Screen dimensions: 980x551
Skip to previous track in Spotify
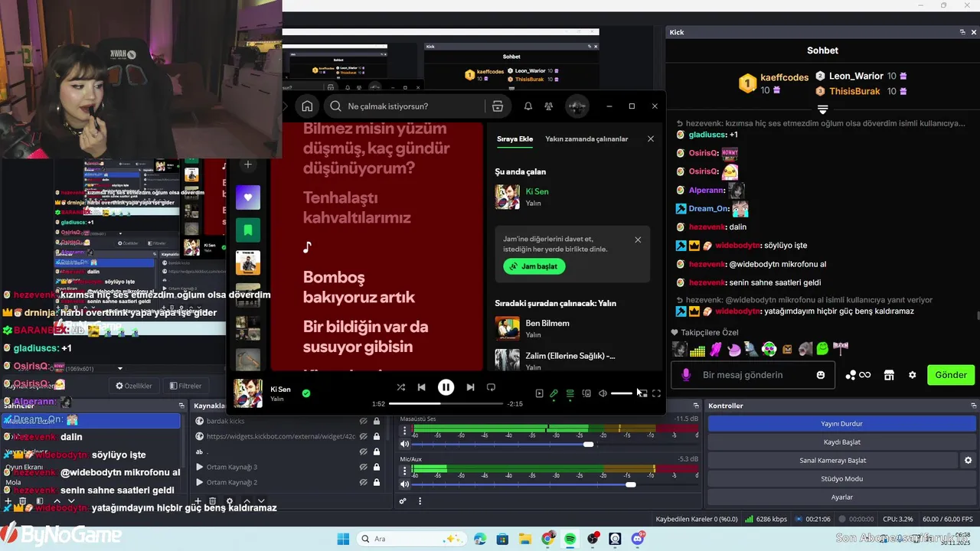[x=421, y=387]
